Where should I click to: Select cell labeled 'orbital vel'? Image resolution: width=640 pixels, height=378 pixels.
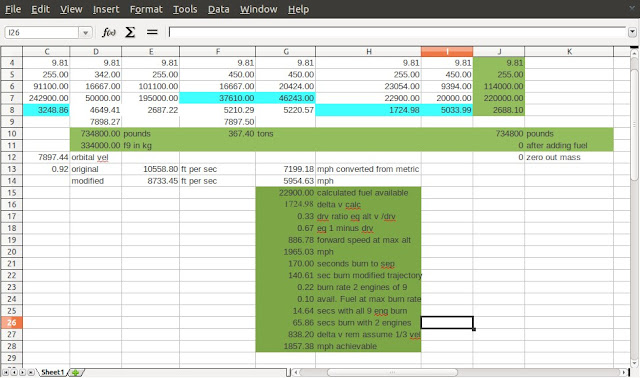point(96,157)
